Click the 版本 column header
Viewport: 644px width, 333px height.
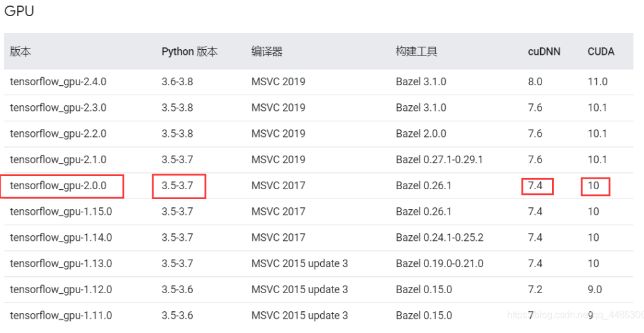21,52
